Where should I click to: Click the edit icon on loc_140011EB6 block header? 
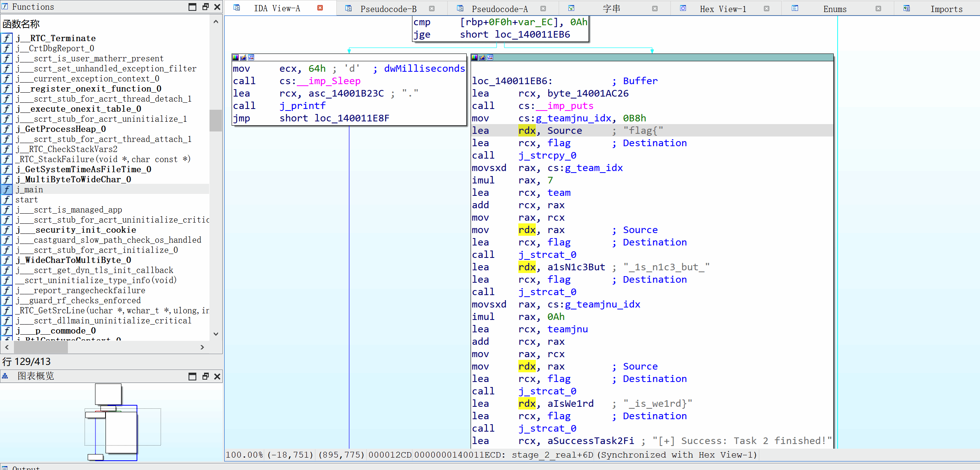click(x=482, y=57)
